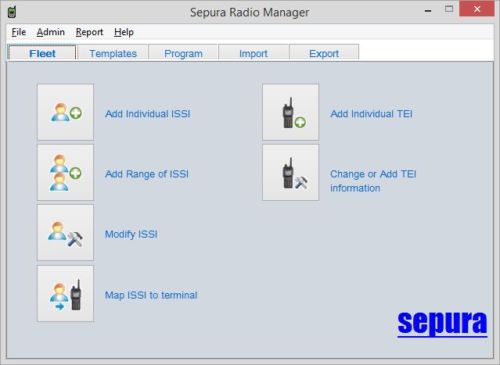Click the Add Individual TEI radio icon
This screenshot has width=500, height=365.
(291, 112)
